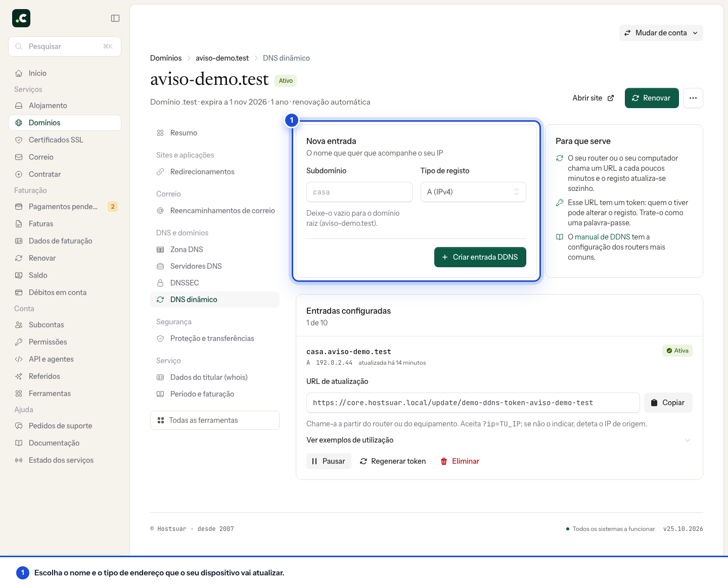728x588 pixels.
Task: Focus the Subdomínio input field
Action: (x=359, y=192)
